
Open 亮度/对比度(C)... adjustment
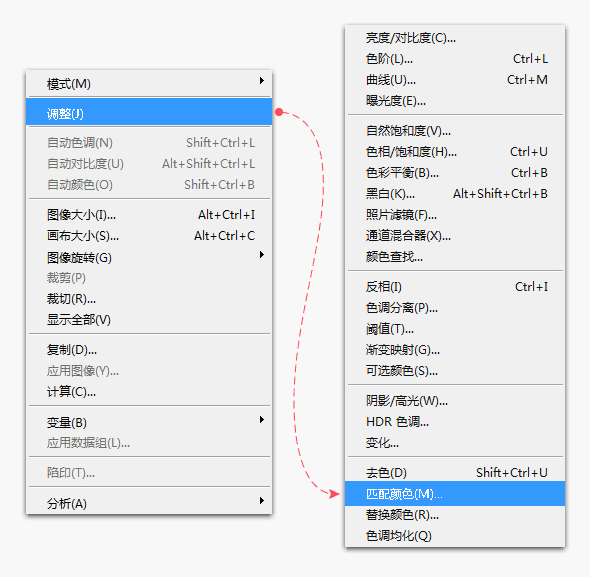(x=455, y=38)
